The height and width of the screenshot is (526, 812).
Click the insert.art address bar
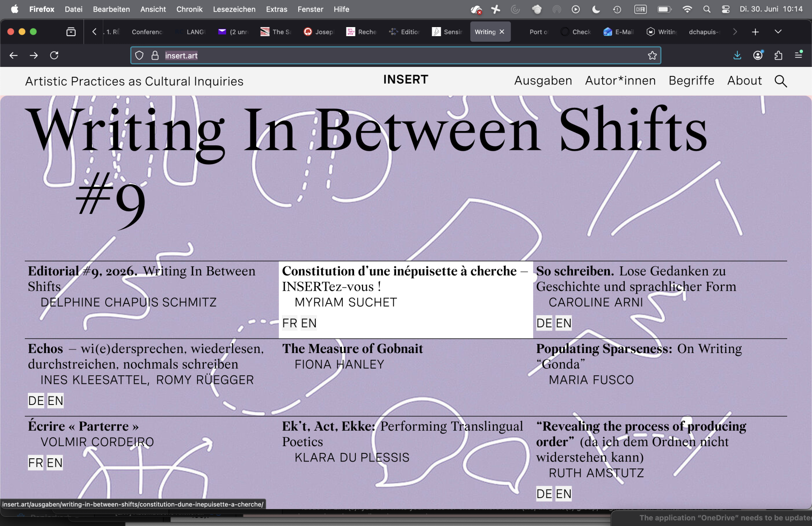click(396, 55)
